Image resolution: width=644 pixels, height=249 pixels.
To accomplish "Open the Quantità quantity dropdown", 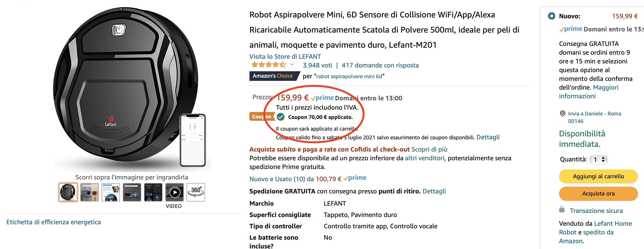I will pos(599,159).
